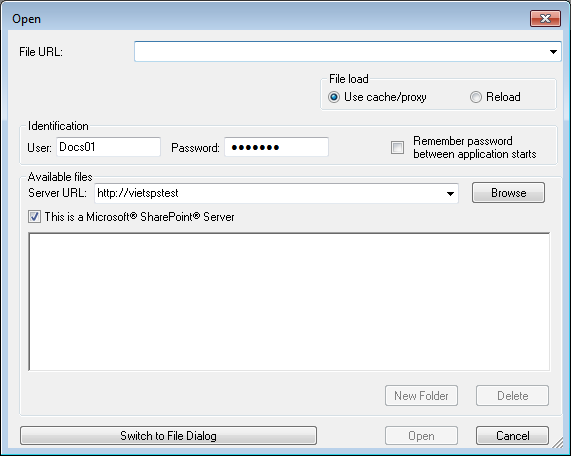571x456 pixels.
Task: Open the Server URL dropdown list
Action: click(450, 193)
